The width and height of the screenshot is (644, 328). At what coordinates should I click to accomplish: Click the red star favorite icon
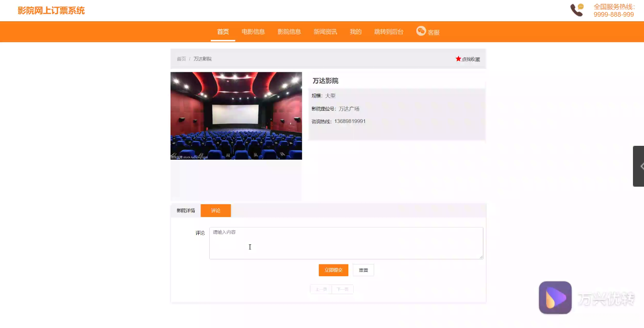click(458, 59)
